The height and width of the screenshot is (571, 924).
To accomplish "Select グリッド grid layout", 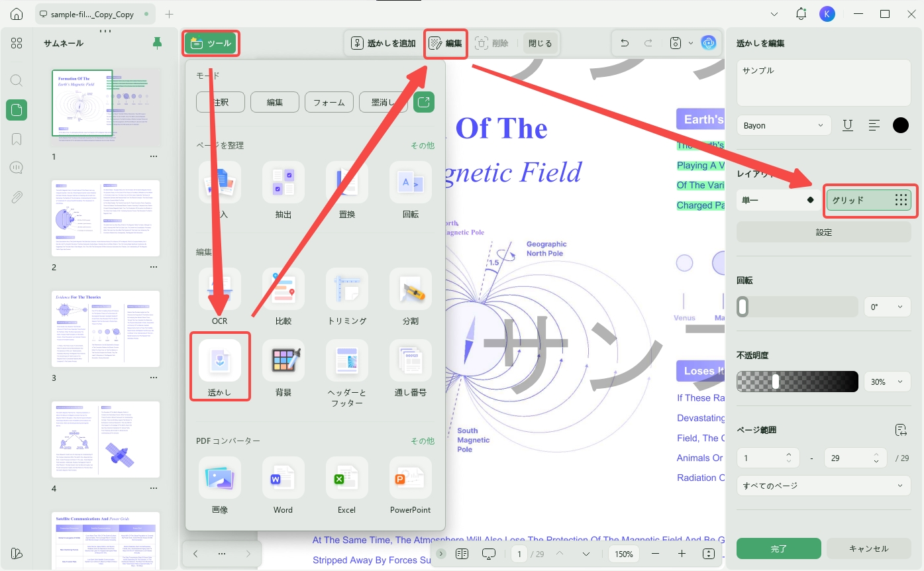I will [x=869, y=200].
